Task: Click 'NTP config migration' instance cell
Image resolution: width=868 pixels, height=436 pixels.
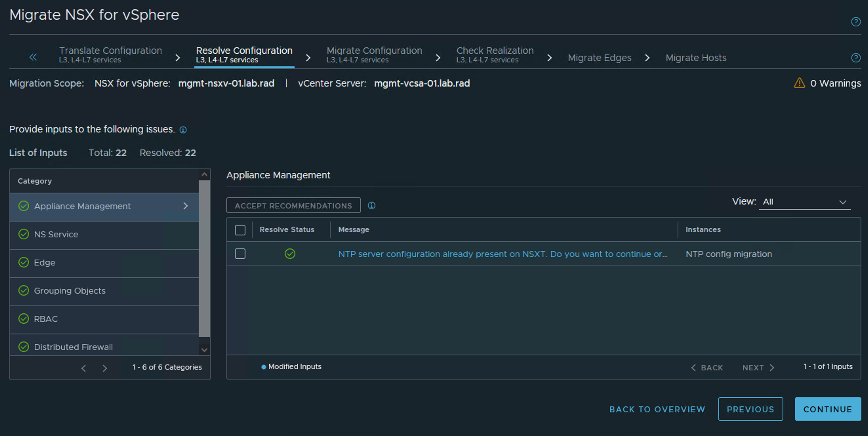Action: point(729,254)
